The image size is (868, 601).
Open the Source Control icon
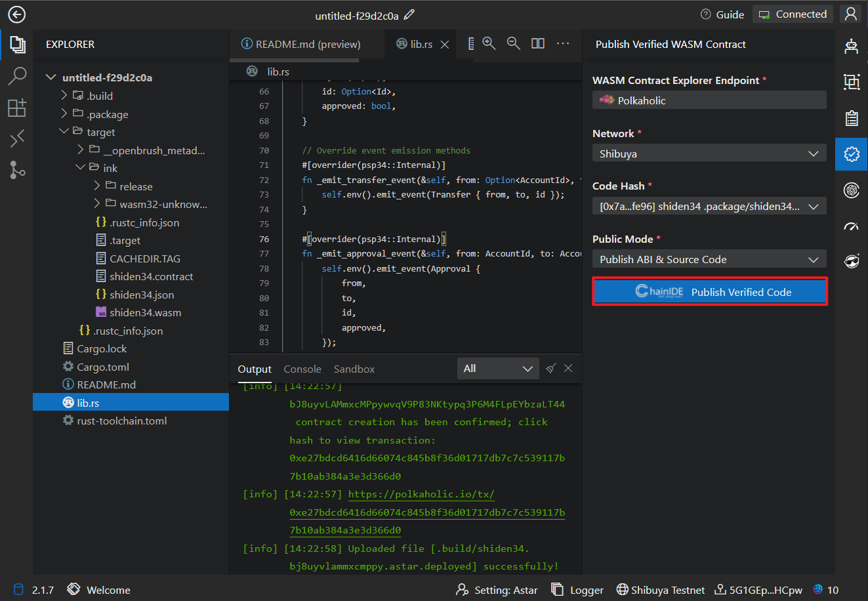[17, 170]
